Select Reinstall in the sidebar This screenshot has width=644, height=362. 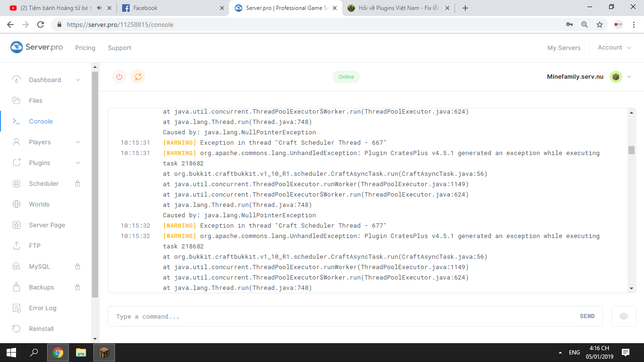pyautogui.click(x=41, y=329)
